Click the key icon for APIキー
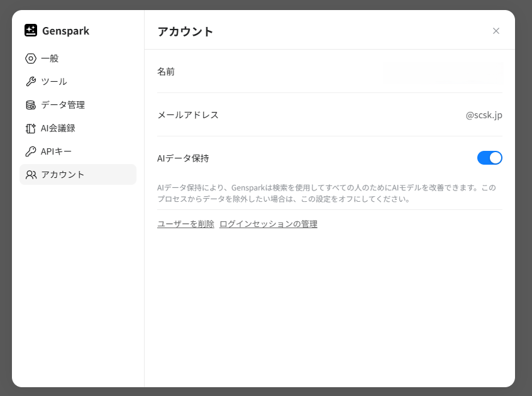This screenshot has width=532, height=396. click(31, 151)
